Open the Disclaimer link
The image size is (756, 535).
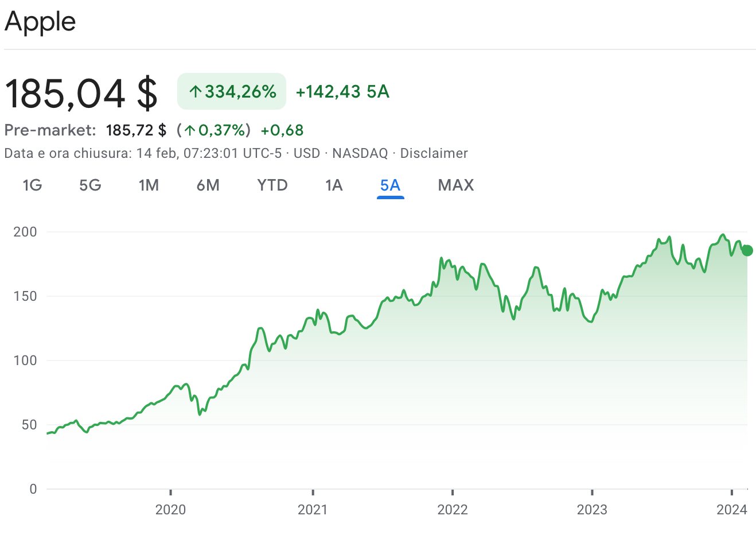(434, 153)
